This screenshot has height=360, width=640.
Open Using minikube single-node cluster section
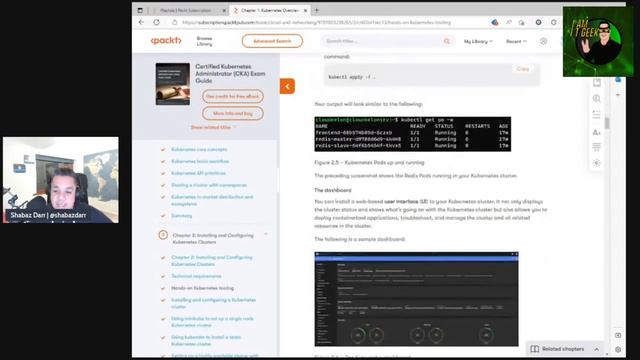(x=212, y=322)
